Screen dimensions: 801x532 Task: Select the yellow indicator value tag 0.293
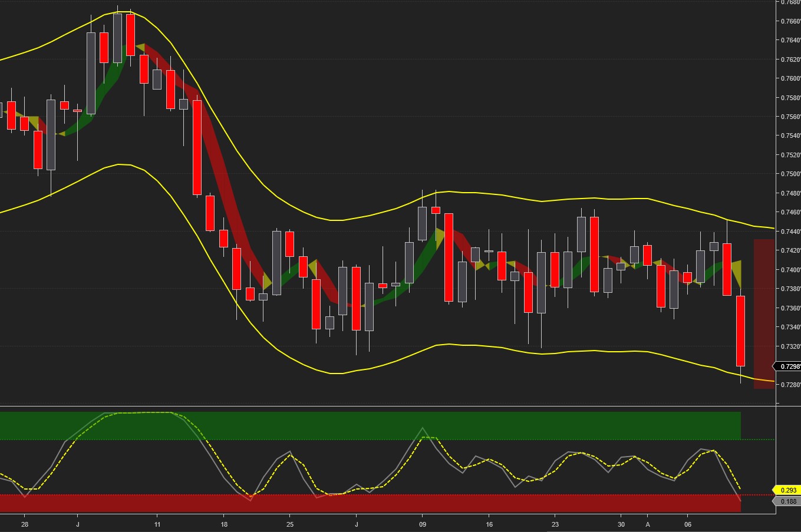788,490
